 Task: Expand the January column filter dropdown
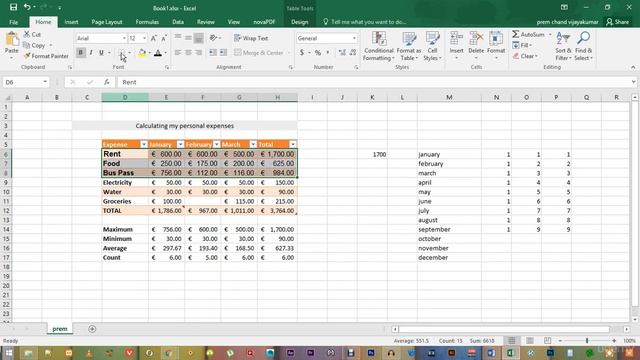[x=180, y=144]
